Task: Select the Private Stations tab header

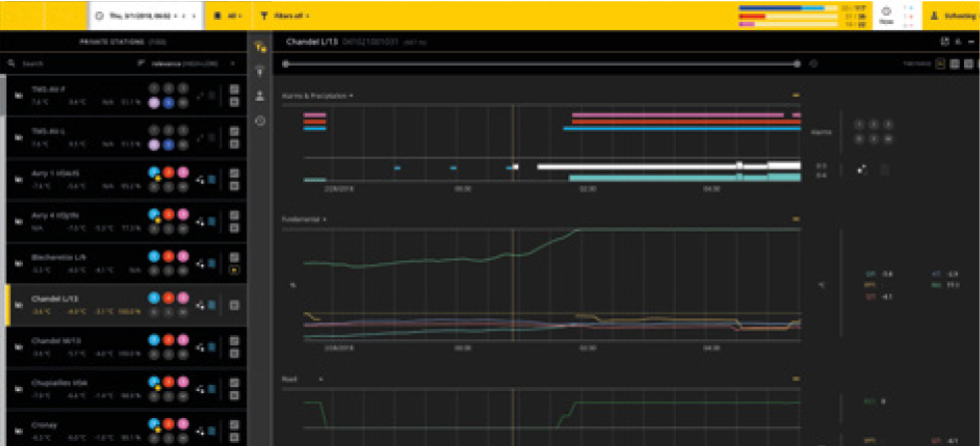Action: [123, 42]
